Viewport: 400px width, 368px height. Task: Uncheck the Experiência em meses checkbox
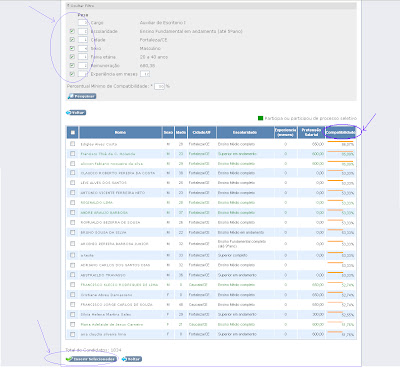pos(72,74)
